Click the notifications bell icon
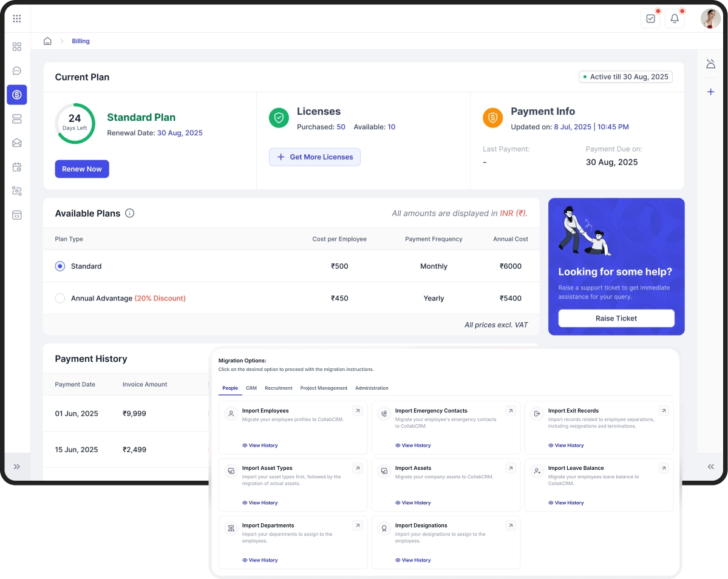Image resolution: width=728 pixels, height=579 pixels. point(675,19)
